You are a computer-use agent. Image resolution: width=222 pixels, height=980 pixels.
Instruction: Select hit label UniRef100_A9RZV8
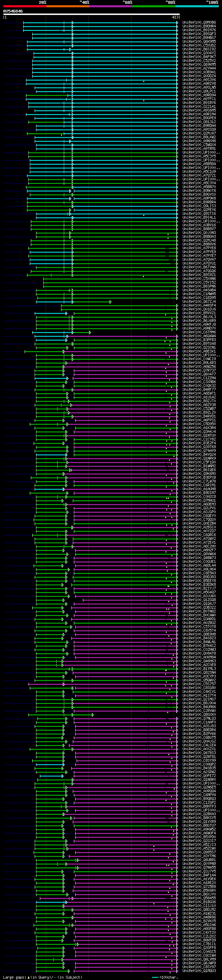coord(199,84)
